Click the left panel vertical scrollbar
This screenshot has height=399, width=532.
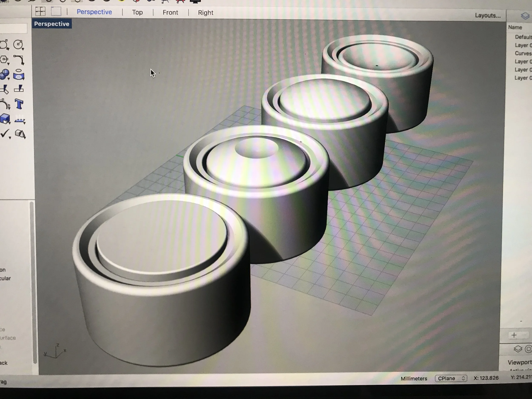coord(33,283)
